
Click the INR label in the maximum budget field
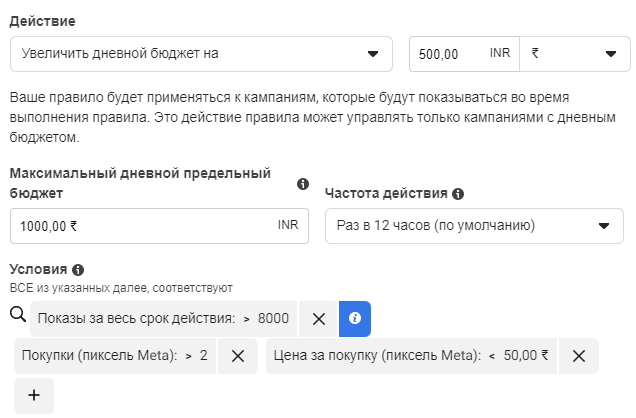coord(288,225)
